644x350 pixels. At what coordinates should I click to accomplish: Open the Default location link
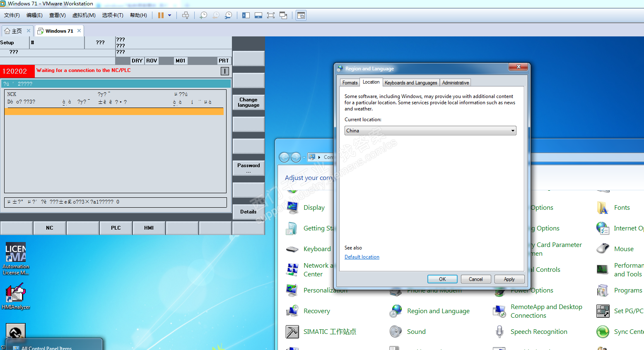click(x=362, y=257)
